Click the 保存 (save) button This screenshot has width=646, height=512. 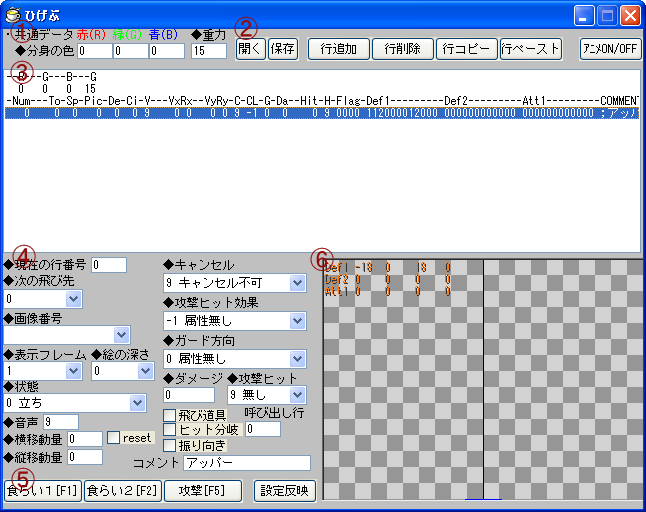(x=282, y=49)
